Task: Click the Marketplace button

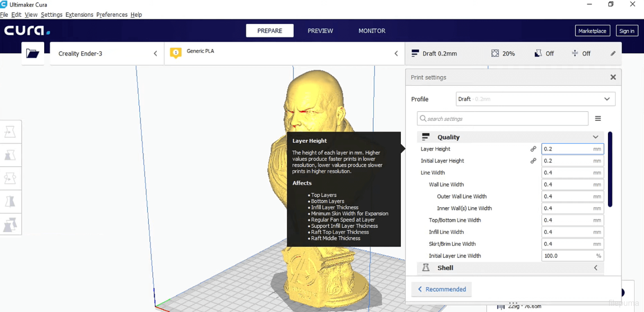Action: (x=592, y=31)
